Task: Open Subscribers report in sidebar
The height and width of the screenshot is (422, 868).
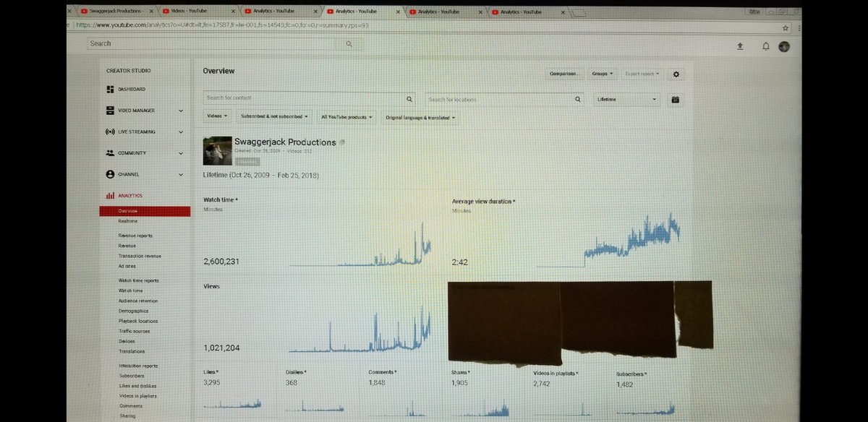Action: click(131, 376)
